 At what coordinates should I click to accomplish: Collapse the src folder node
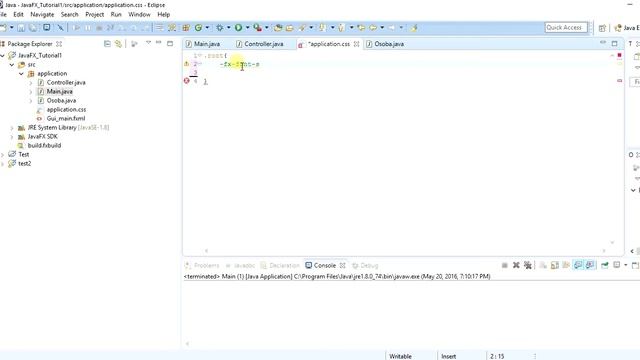point(12,64)
